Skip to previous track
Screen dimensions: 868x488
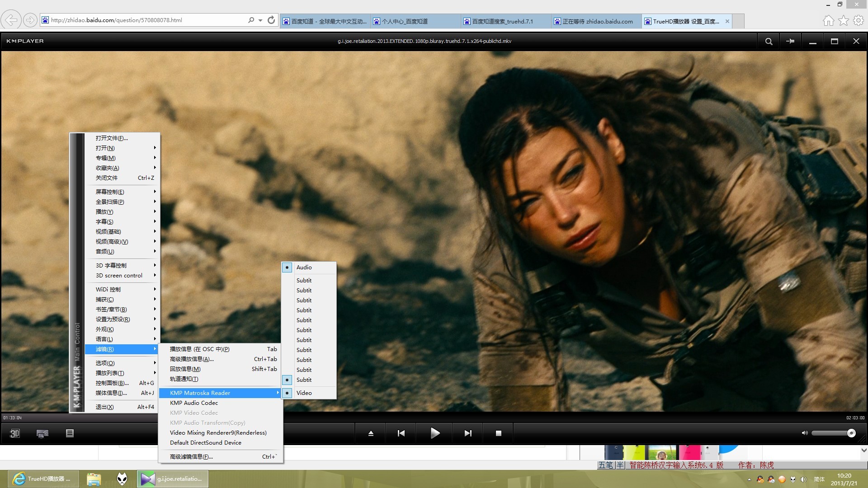[401, 433]
